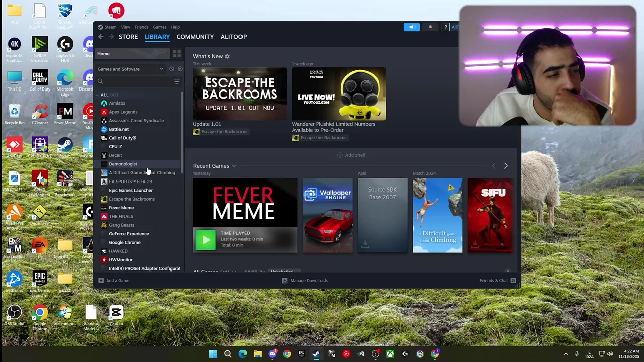Open the Games and Software dropdown
Viewport: 644px width, 362px height.
131,69
